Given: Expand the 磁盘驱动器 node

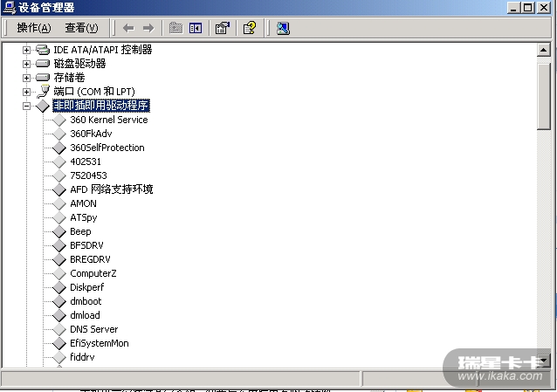Looking at the screenshot, I should click(26, 64).
